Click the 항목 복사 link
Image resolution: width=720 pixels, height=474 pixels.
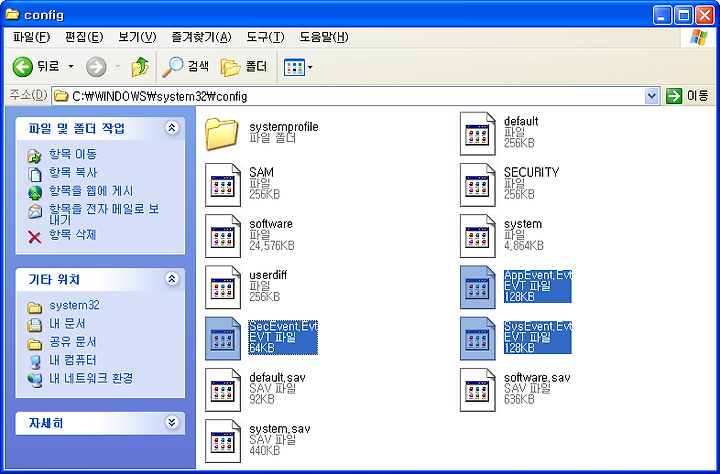73,172
